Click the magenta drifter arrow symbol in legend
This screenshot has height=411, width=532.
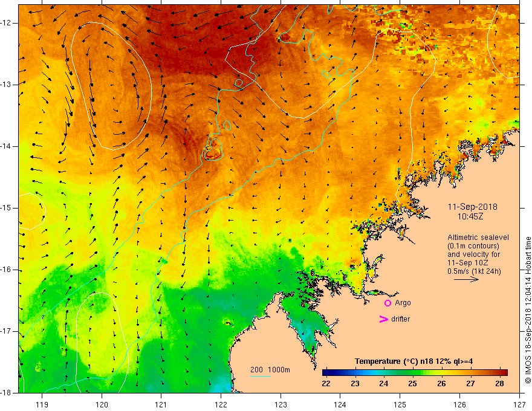[383, 319]
